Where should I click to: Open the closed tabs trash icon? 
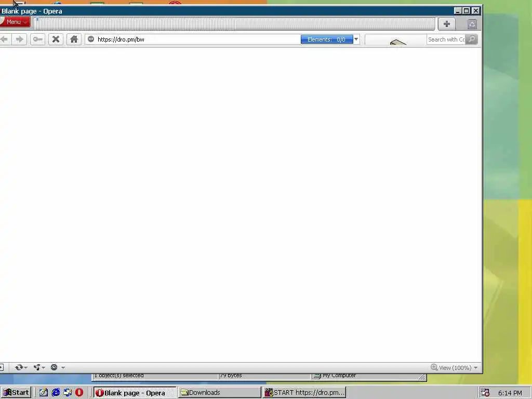(472, 24)
